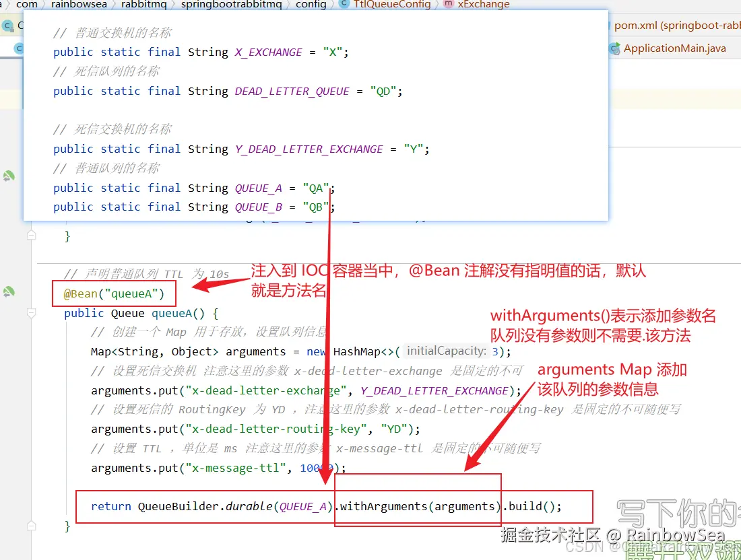The height and width of the screenshot is (560, 741).
Task: Click the class icon before TtlQueueConfig breadcrumb
Action: coord(344,4)
